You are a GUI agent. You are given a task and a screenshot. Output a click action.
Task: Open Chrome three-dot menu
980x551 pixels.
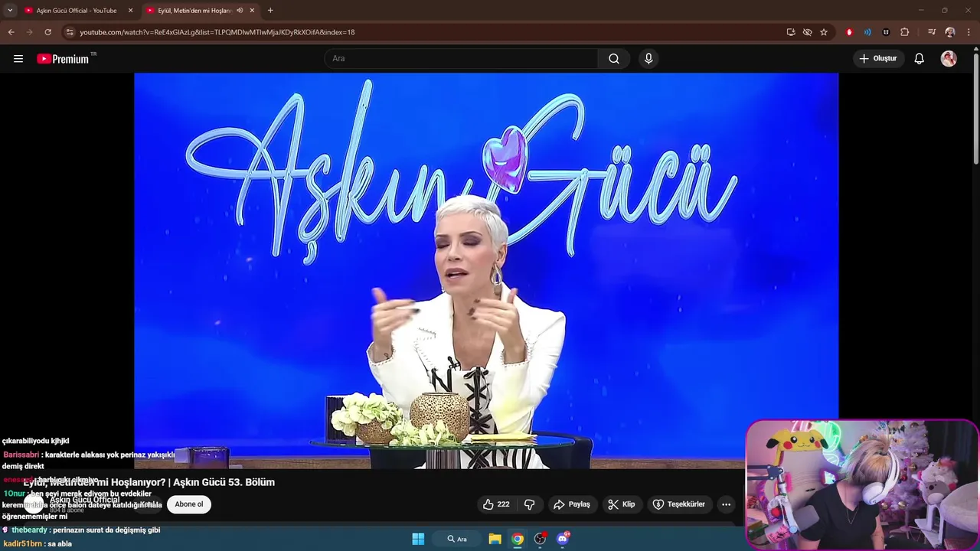[969, 32]
